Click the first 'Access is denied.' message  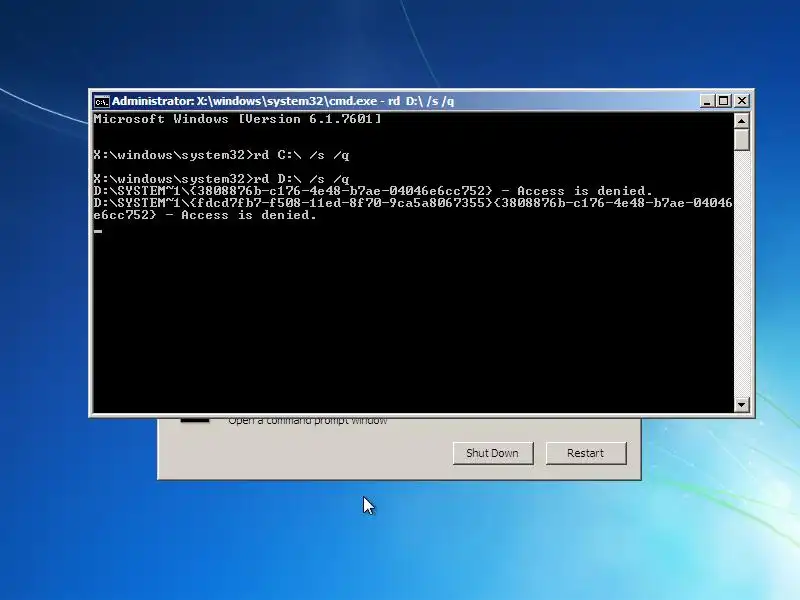(x=585, y=191)
